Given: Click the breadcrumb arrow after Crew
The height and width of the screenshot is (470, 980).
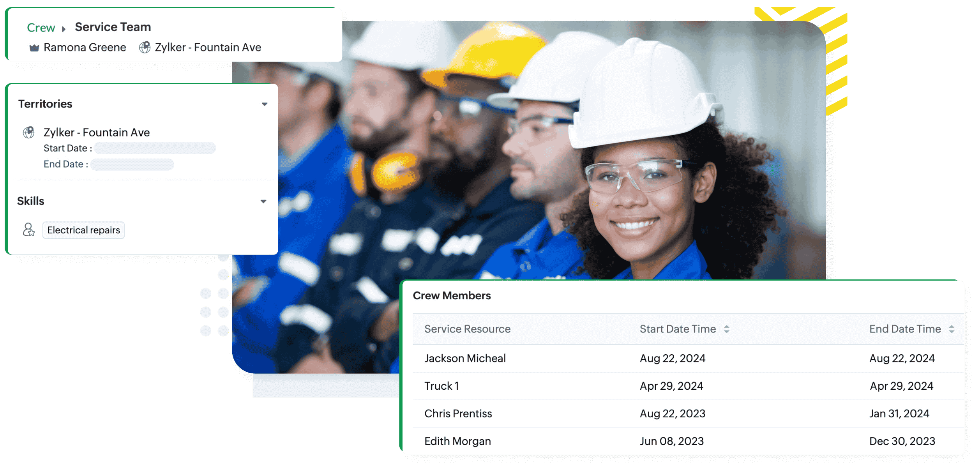Looking at the screenshot, I should click(64, 28).
